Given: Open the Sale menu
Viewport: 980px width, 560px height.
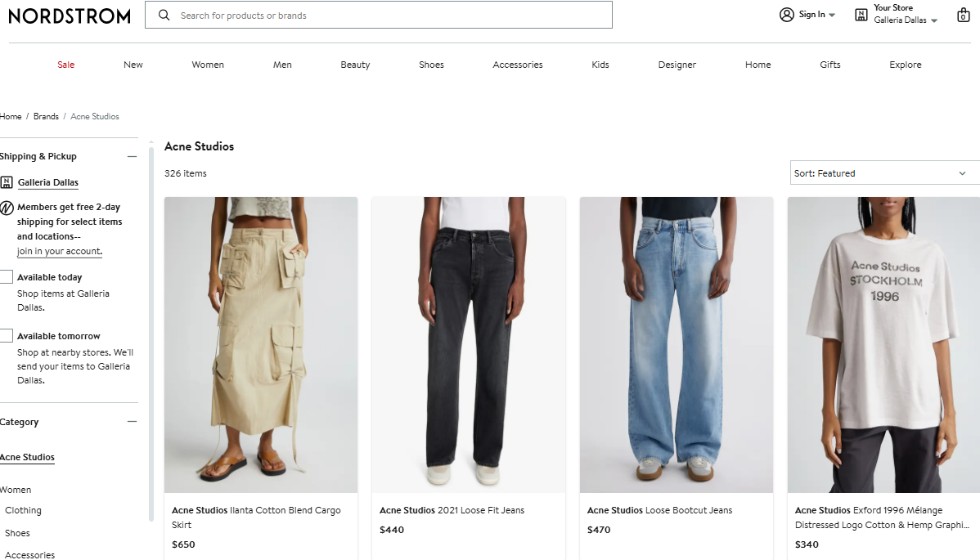Looking at the screenshot, I should click(x=66, y=65).
